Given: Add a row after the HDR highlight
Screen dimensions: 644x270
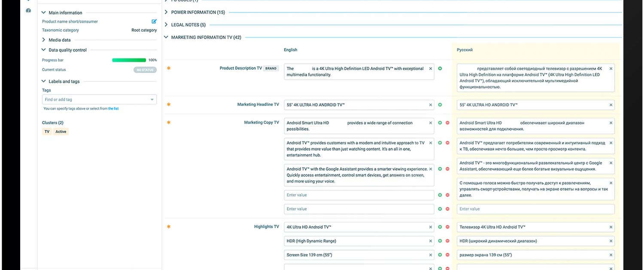Looking at the screenshot, I should (x=440, y=241).
